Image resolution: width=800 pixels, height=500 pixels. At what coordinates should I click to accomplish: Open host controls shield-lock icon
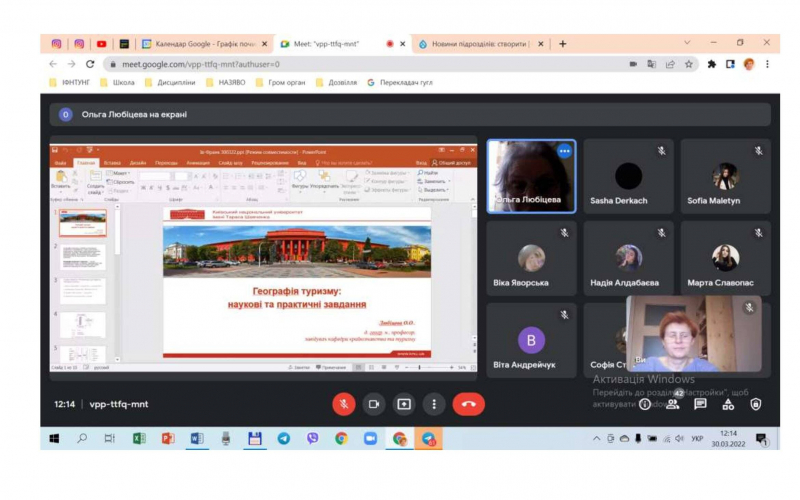756,405
